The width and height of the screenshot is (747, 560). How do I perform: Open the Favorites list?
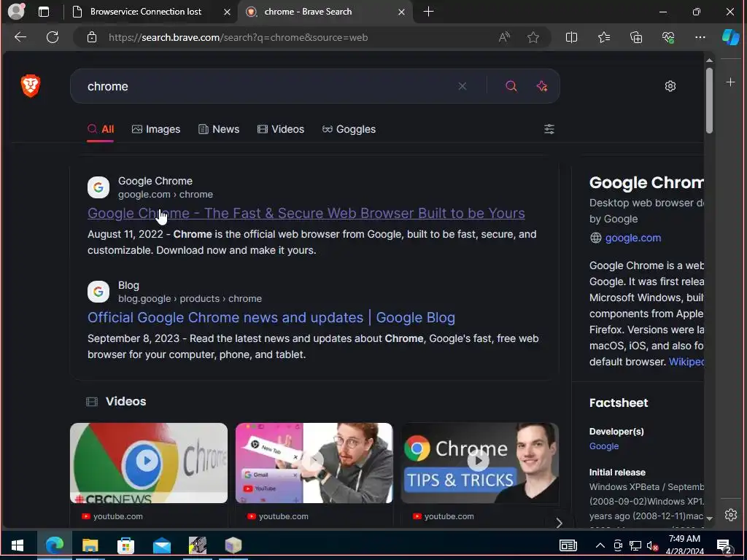point(603,37)
